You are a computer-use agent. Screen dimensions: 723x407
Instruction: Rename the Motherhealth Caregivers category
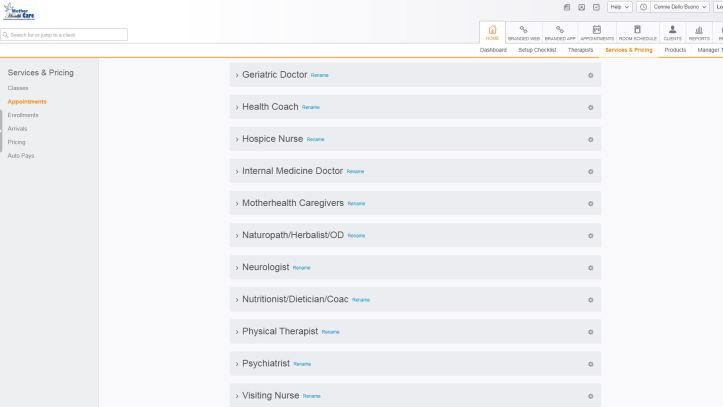[x=356, y=203]
